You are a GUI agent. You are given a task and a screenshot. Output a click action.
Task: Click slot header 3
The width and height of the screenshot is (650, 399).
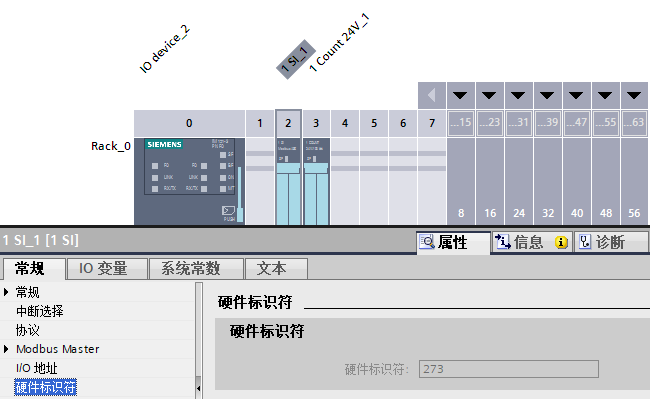pyautogui.click(x=316, y=123)
